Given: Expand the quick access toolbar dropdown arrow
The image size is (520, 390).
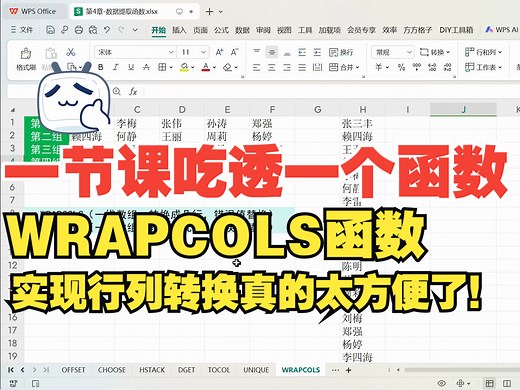Looking at the screenshot, I should click(135, 30).
